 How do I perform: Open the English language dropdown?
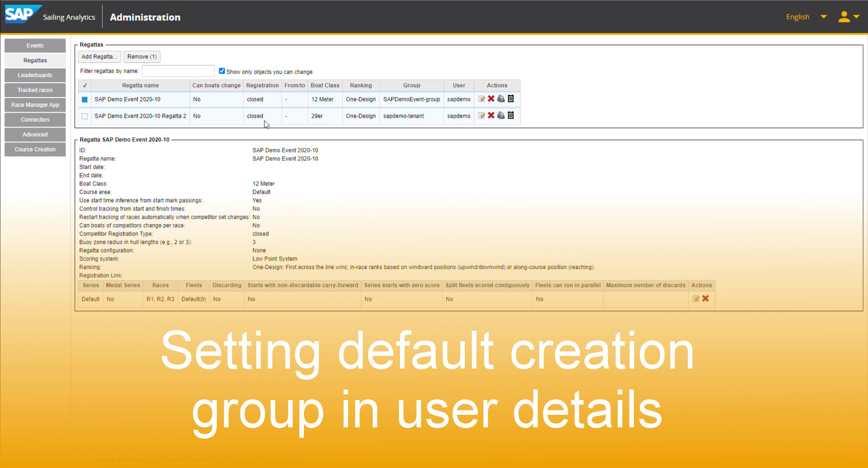click(x=798, y=16)
